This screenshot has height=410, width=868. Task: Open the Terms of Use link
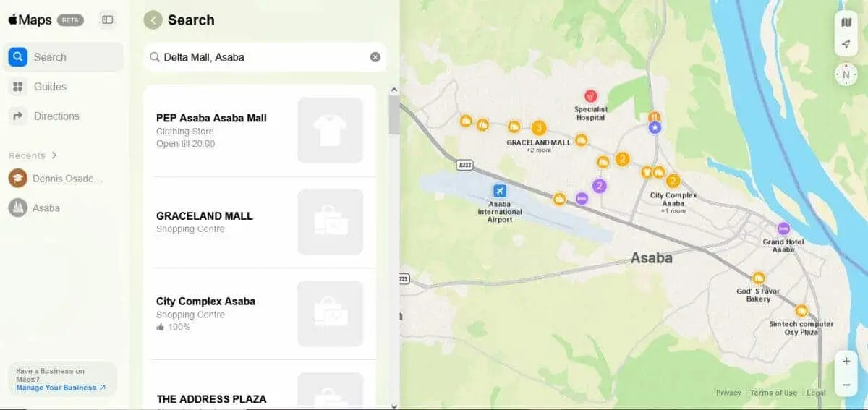(773, 393)
